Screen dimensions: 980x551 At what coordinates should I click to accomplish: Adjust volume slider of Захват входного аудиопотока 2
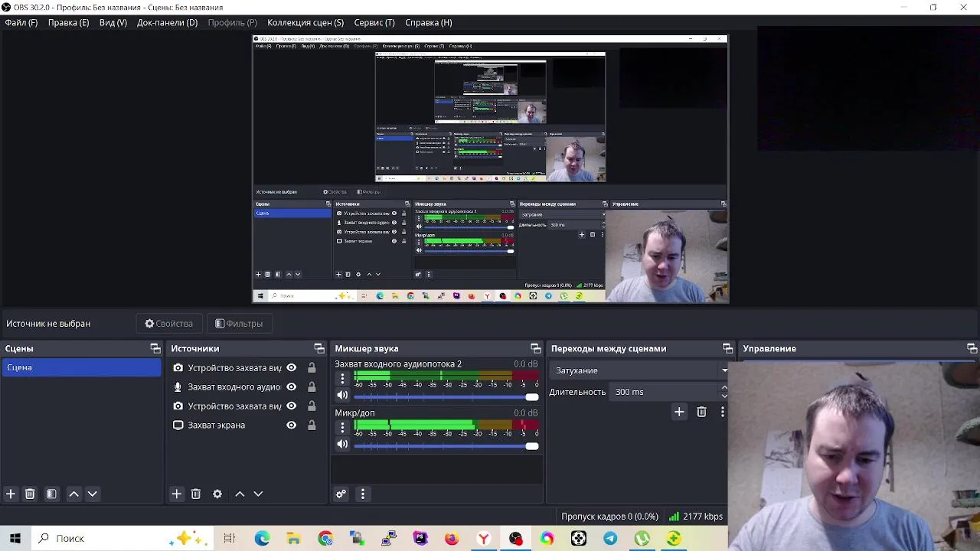click(x=446, y=396)
